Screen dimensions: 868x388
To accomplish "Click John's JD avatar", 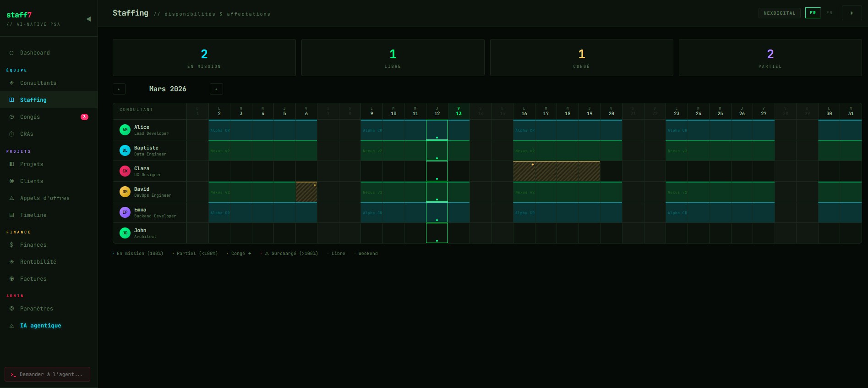I will (125, 233).
